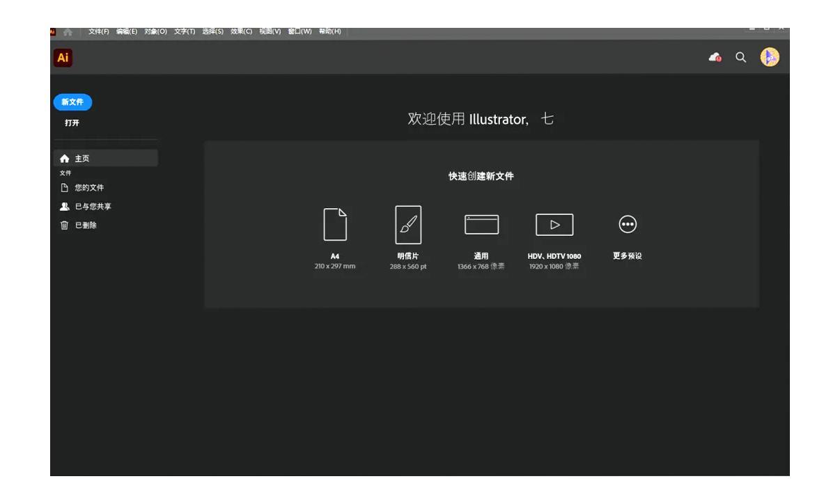Screen dimensions: 840x504
Task: Click the search magnifier icon
Action: (741, 58)
